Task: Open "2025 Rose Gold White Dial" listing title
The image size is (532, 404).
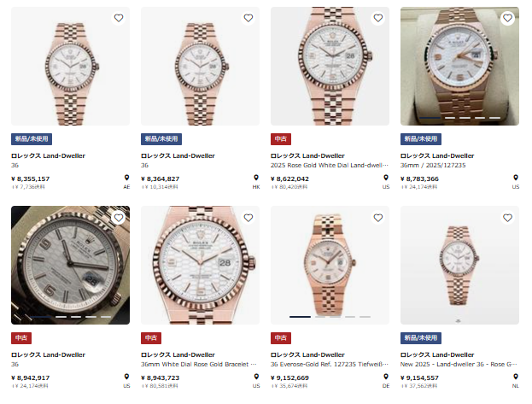Action: pos(329,166)
